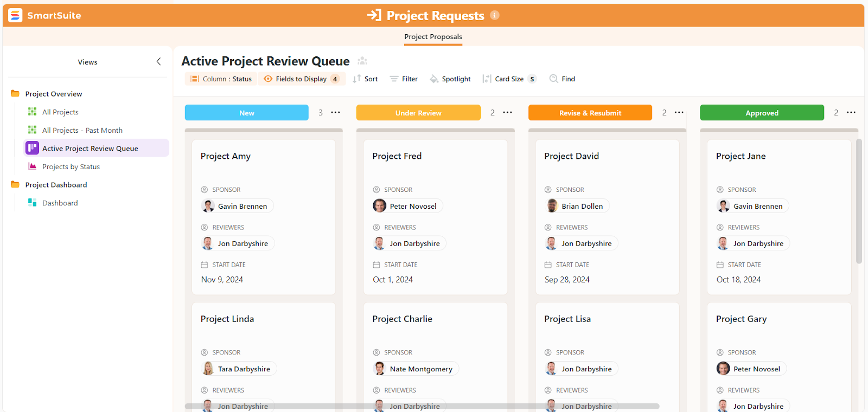Screen dimensions: 868x412
Task: Open the Spotlight tool
Action: (x=450, y=79)
